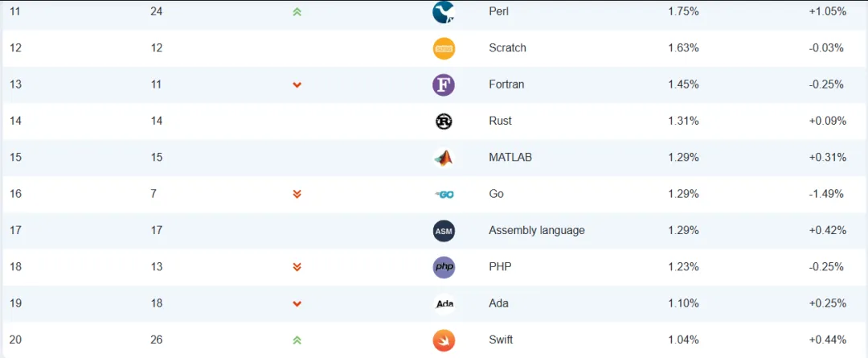Click green double up arrow beside Perl
This screenshot has height=358, width=868.
coord(297,12)
